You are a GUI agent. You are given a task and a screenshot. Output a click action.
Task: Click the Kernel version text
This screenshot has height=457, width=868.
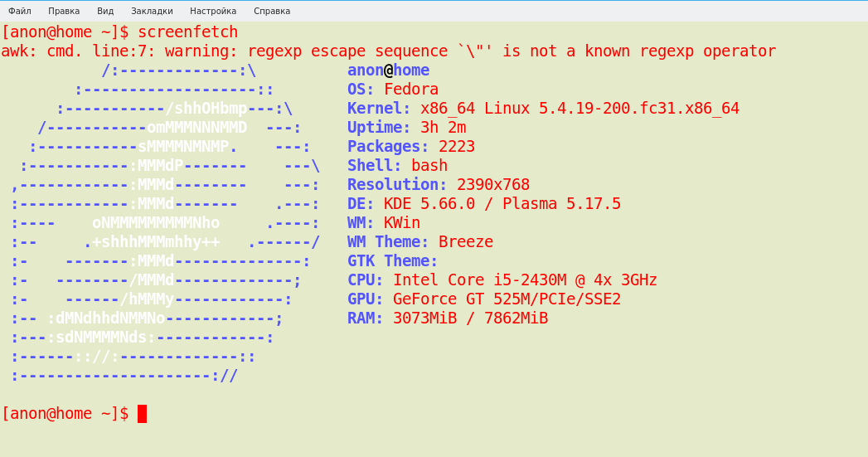(x=579, y=109)
